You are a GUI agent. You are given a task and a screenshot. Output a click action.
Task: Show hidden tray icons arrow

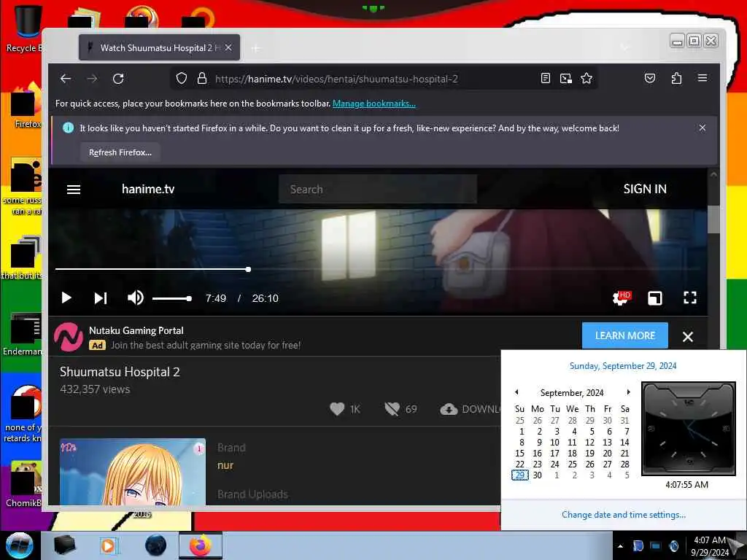tap(620, 546)
